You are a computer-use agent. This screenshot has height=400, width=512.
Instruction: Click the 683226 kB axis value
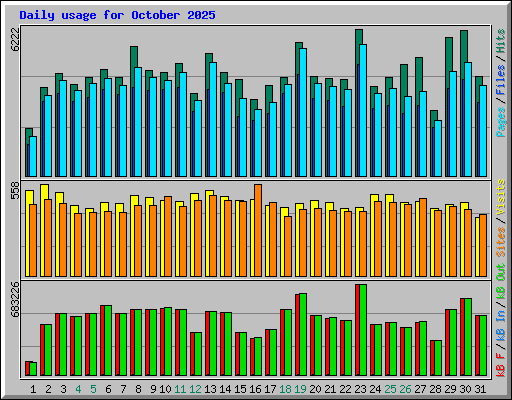(15, 299)
